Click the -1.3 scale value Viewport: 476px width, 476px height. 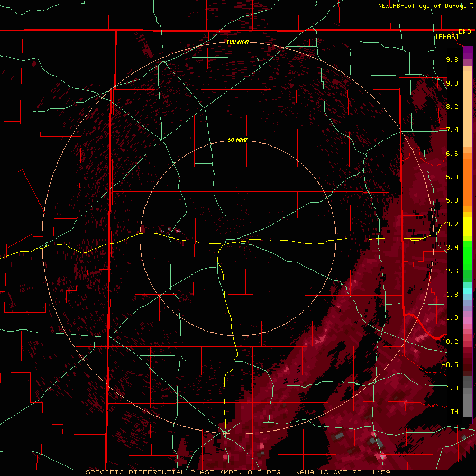(x=450, y=388)
